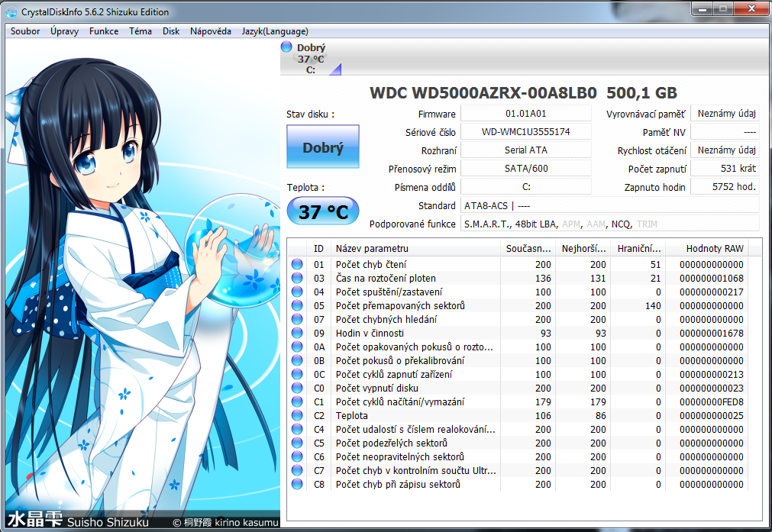772x532 pixels.
Task: Open the Funkce menu
Action: (104, 31)
